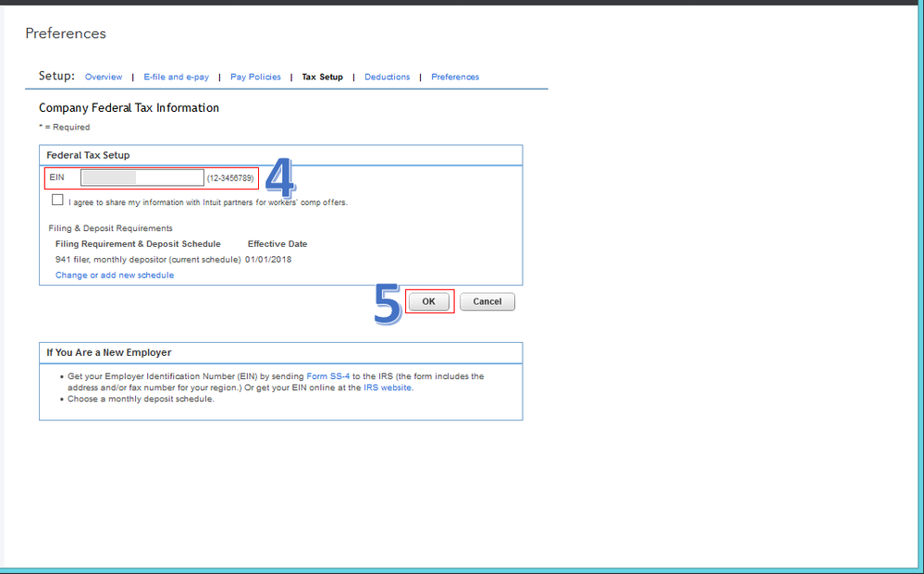The width and height of the screenshot is (924, 574).
Task: Click the Effective Date column header
Action: [277, 244]
